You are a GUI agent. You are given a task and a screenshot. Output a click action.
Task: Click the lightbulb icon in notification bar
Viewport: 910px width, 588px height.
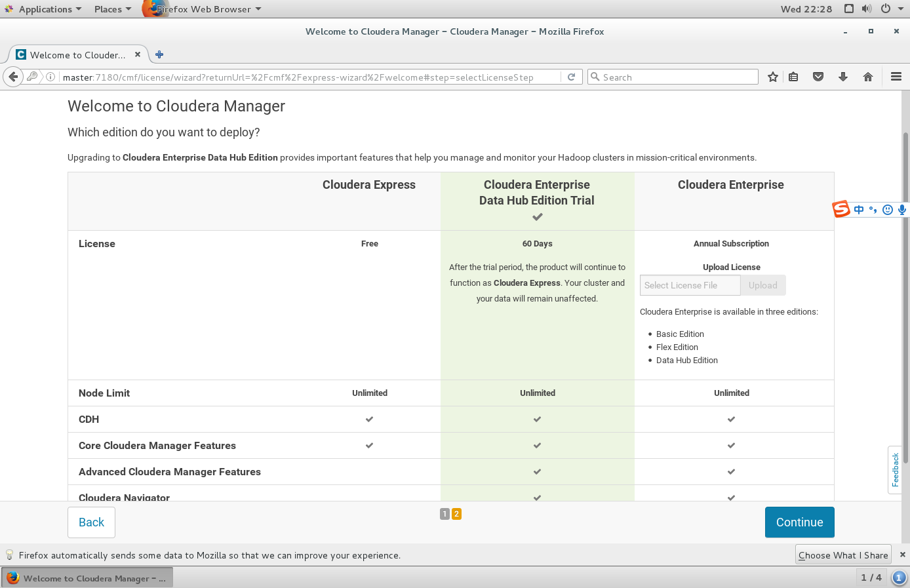point(9,555)
